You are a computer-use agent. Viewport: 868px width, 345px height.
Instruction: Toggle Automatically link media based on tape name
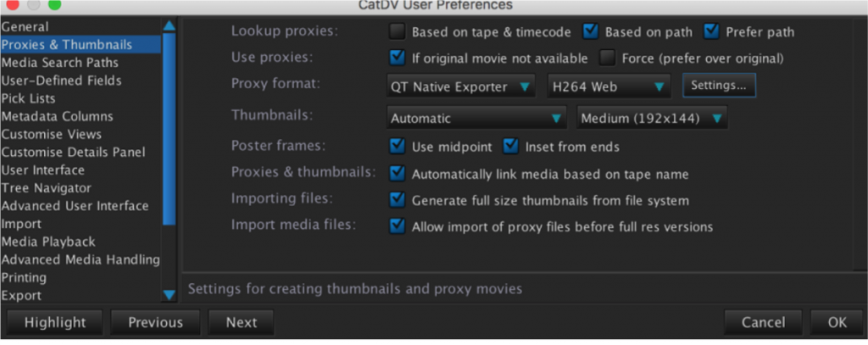[398, 173]
